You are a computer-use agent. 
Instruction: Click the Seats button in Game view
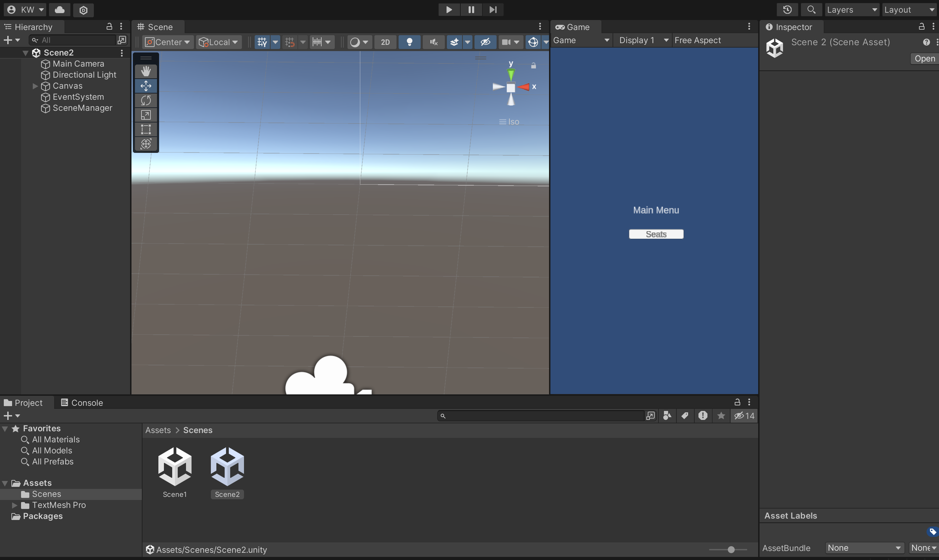(656, 234)
